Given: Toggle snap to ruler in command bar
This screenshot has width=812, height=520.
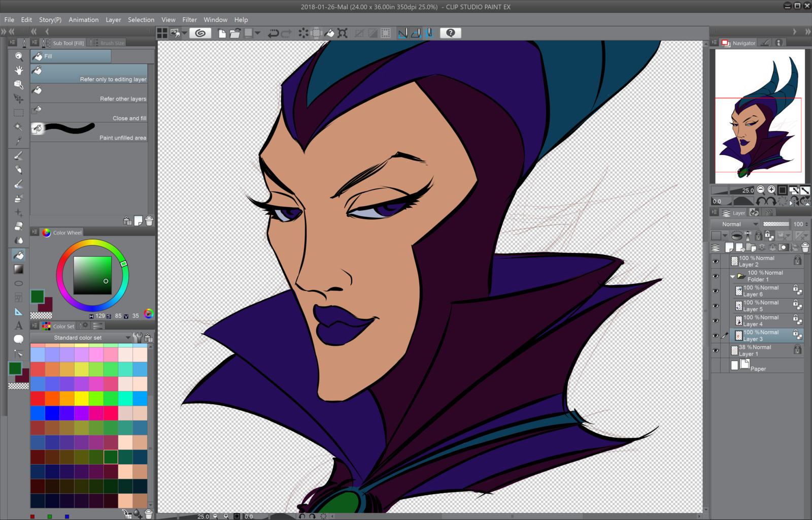Looking at the screenshot, I should click(403, 33).
